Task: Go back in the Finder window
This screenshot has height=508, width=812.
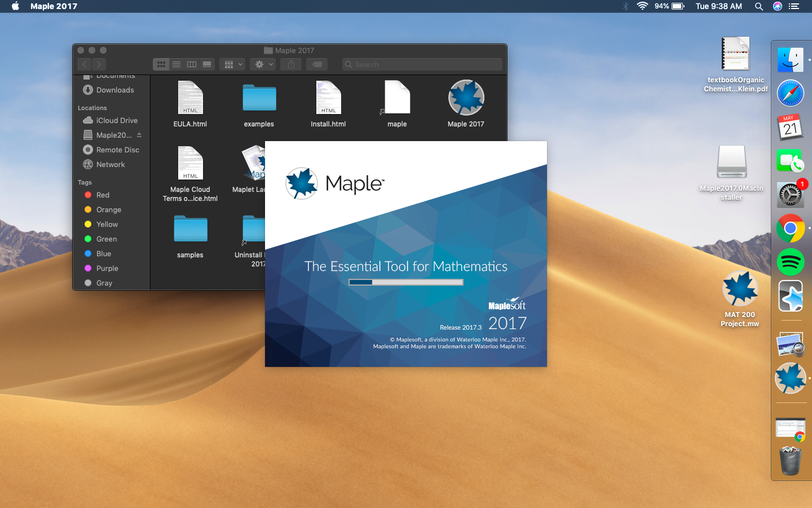Action: pos(84,64)
